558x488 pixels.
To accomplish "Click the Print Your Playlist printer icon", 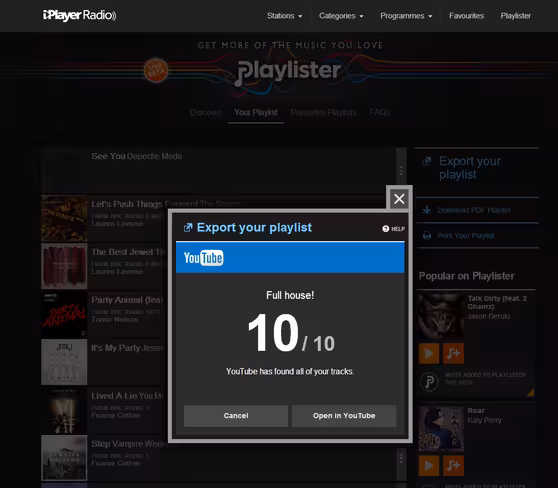I will pos(427,236).
